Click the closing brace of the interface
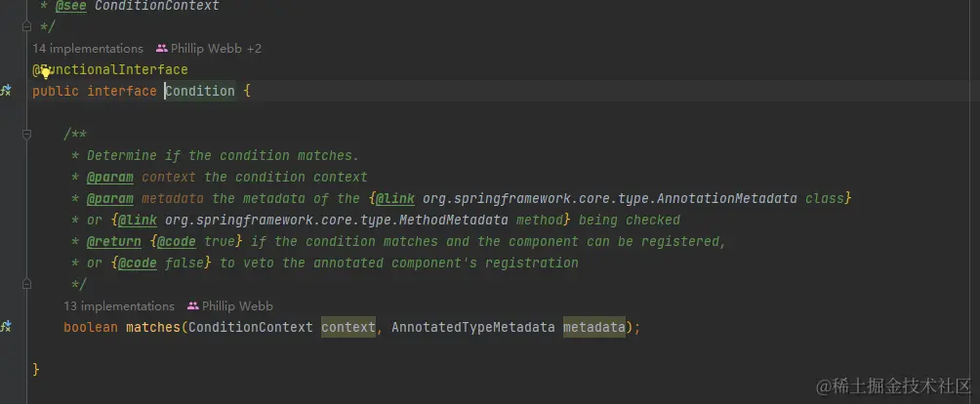Screen dimensions: 980x404 [35, 370]
